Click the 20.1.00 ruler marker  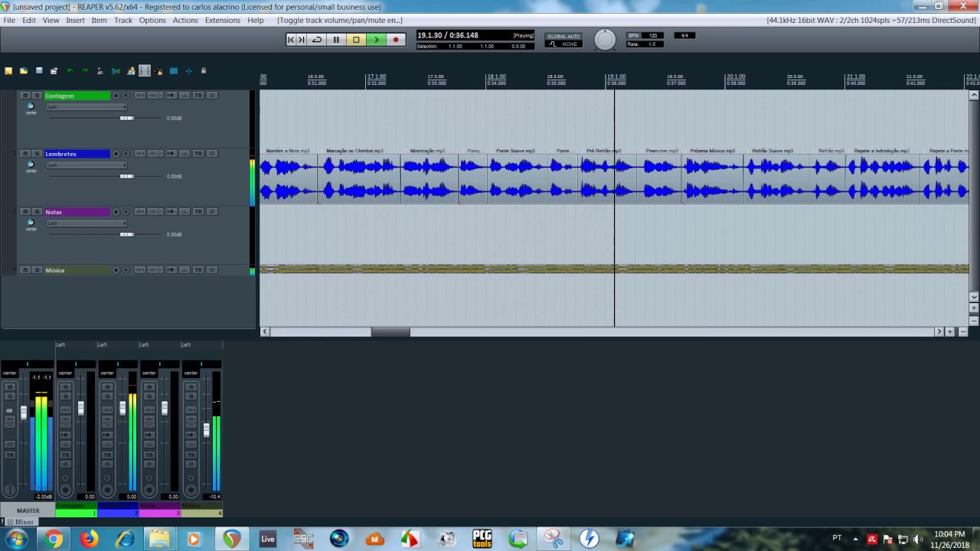point(736,77)
